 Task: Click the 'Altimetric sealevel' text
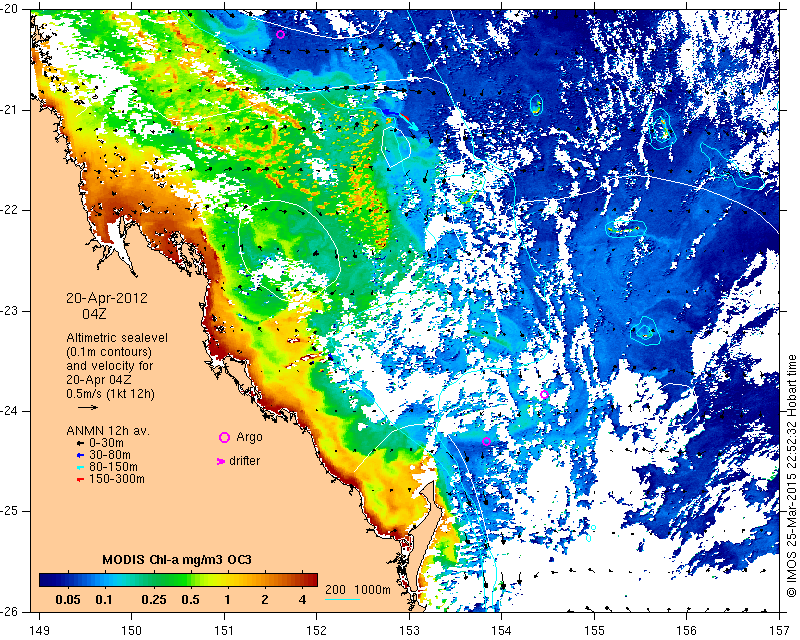point(117,338)
